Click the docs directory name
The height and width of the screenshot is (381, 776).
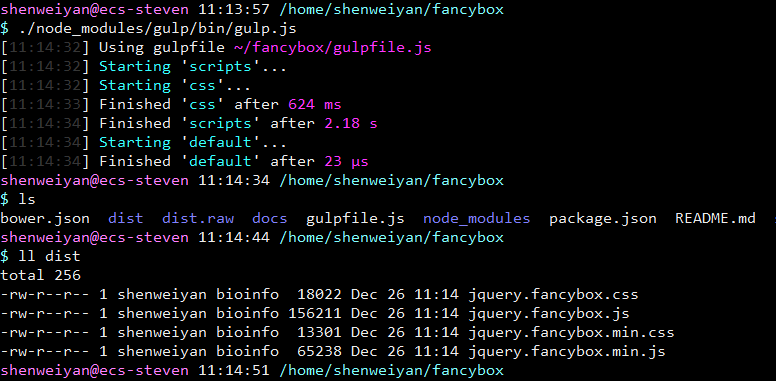[270, 218]
